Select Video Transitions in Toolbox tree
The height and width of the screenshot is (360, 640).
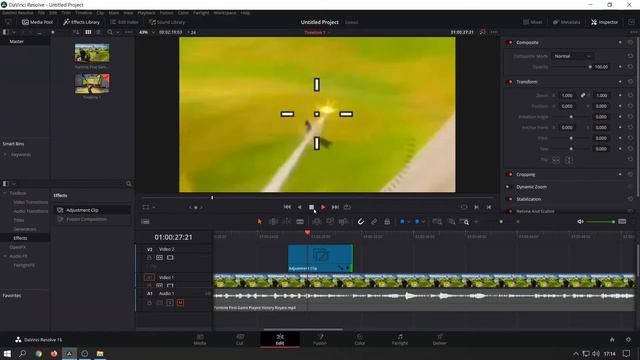coord(31,202)
